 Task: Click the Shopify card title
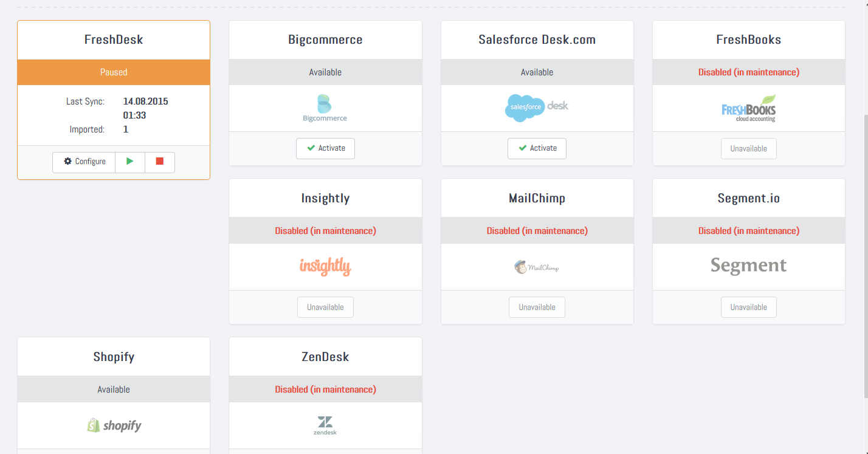click(x=114, y=357)
